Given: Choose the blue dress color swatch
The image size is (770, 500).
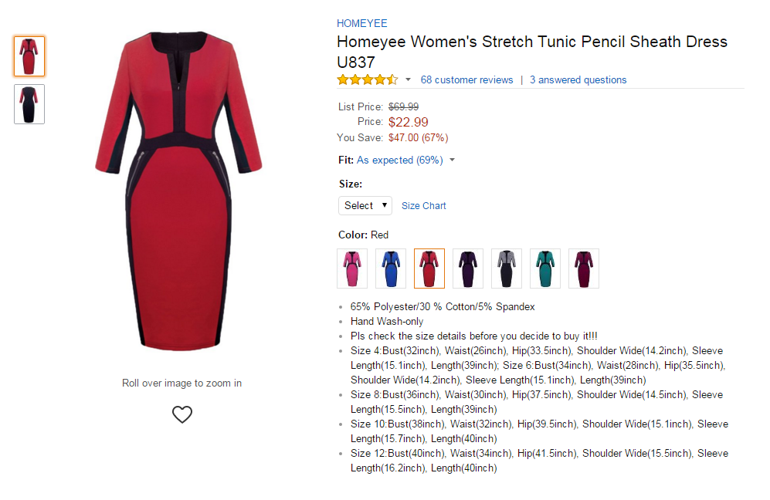Looking at the screenshot, I should pos(391,269).
